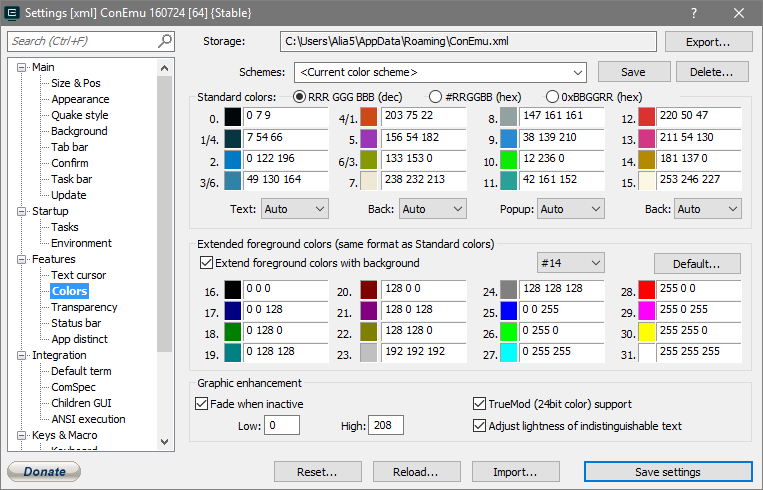Uncheck Extend foreground colors with background
The height and width of the screenshot is (490, 763).
point(207,263)
